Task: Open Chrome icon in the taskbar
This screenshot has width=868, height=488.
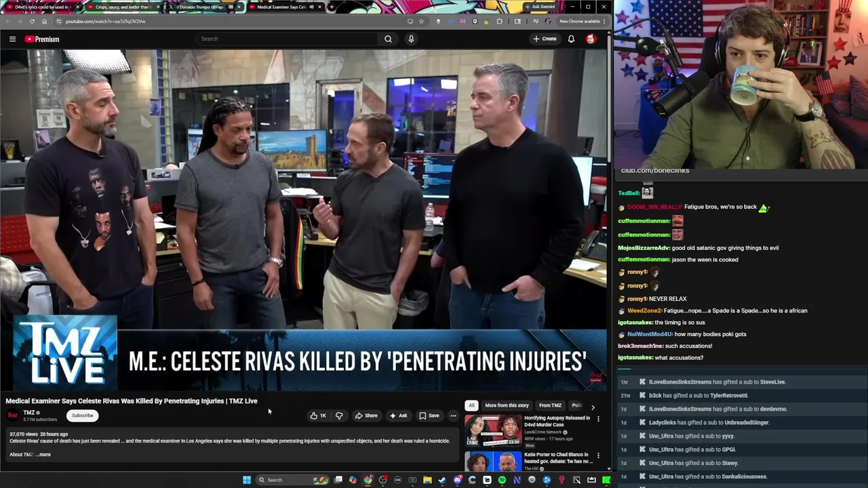Action: tap(368, 480)
